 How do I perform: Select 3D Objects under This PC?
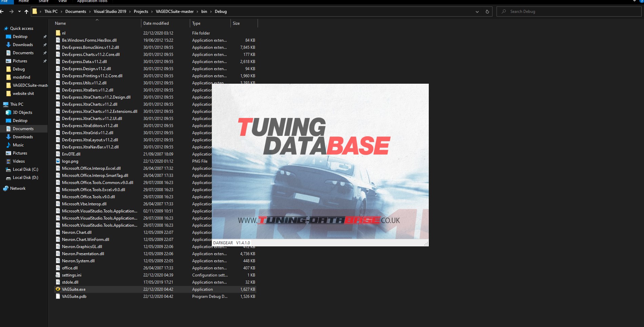pyautogui.click(x=22, y=113)
